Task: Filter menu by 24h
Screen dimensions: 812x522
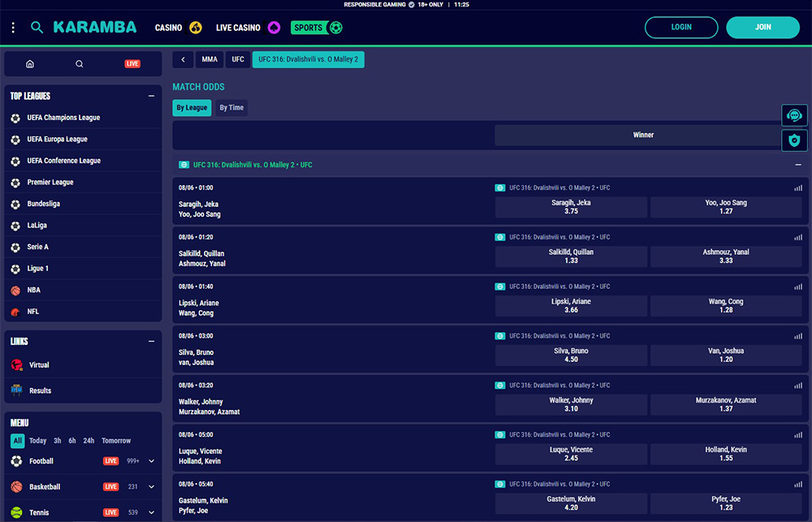Action: point(89,441)
